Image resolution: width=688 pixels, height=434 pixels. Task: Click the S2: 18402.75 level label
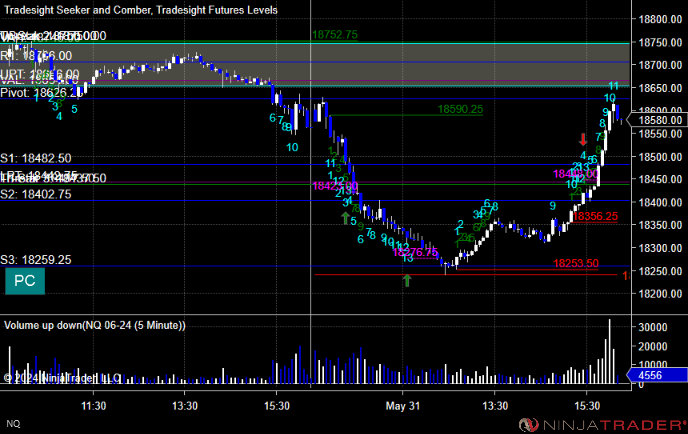point(36,194)
